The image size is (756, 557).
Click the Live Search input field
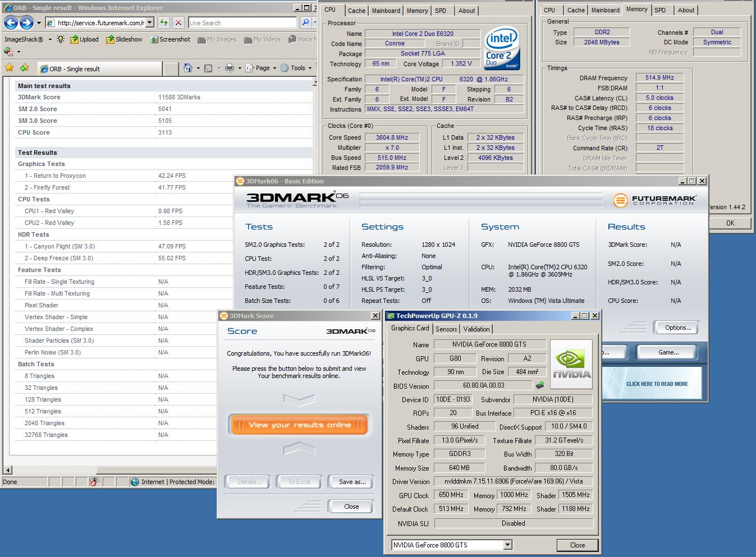pyautogui.click(x=242, y=22)
